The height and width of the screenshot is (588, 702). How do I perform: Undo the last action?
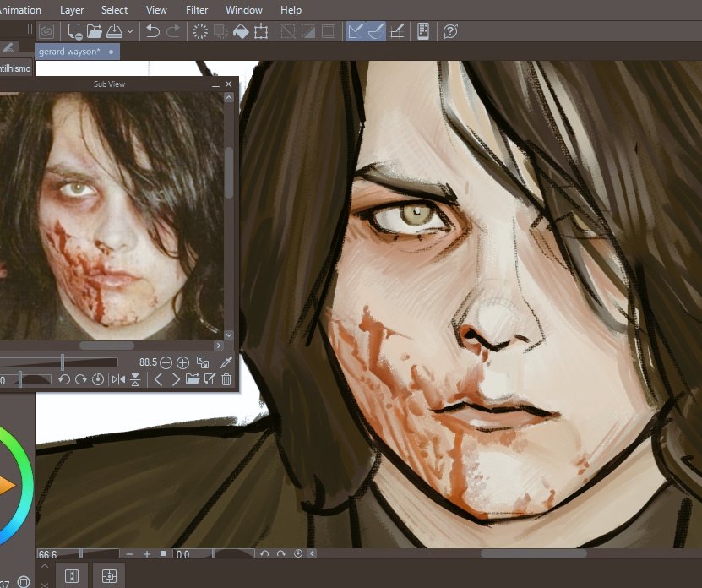[153, 31]
